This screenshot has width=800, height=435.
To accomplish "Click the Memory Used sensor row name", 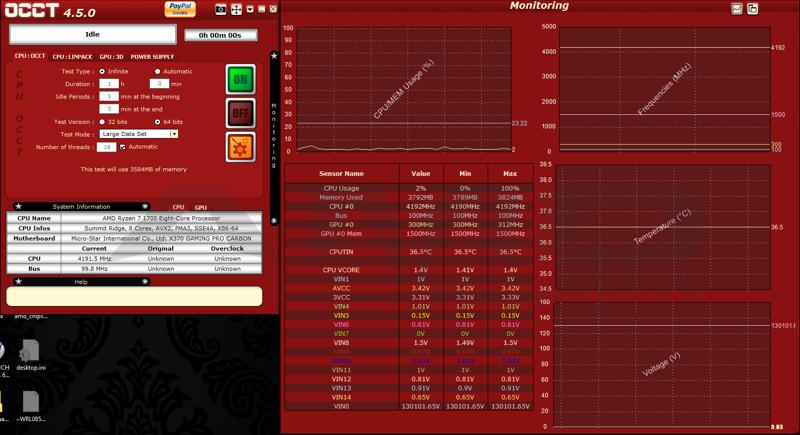I will tap(341, 197).
